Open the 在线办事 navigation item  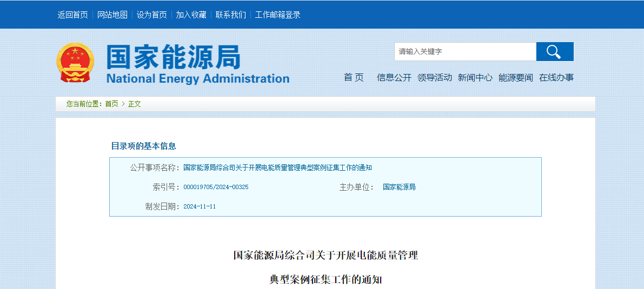pos(556,78)
